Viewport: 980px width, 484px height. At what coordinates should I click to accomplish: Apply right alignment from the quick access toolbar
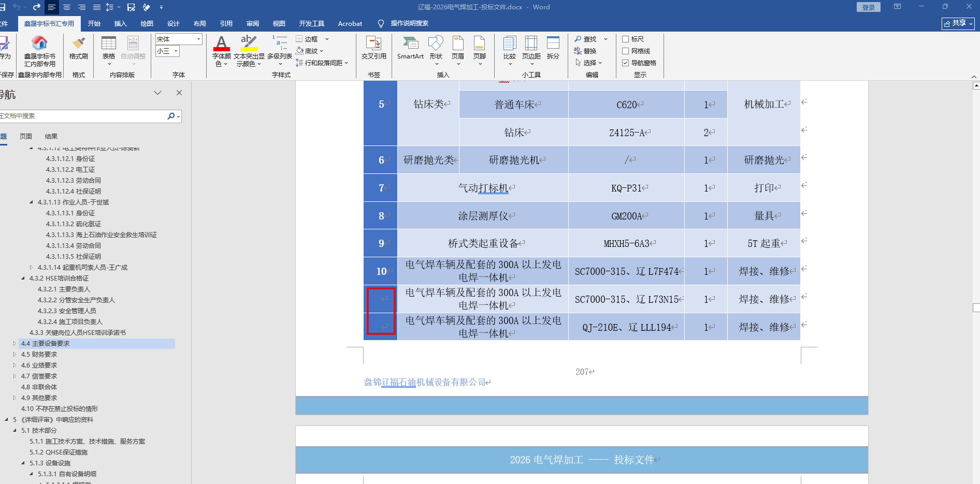pyautogui.click(x=82, y=7)
